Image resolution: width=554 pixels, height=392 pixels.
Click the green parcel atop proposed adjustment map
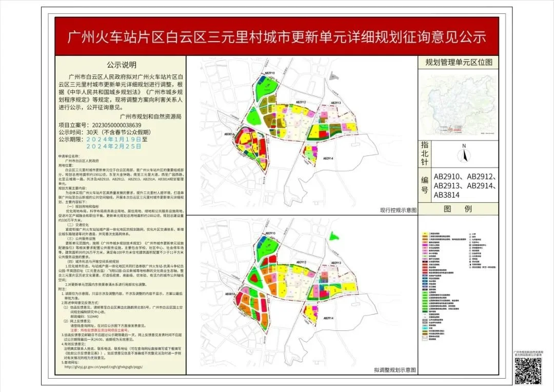[x=334, y=236]
